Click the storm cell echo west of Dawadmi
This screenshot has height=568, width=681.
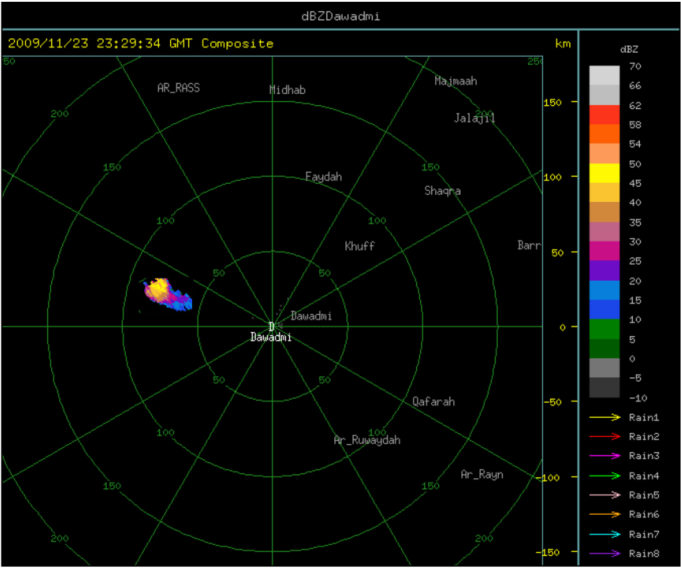[x=167, y=294]
